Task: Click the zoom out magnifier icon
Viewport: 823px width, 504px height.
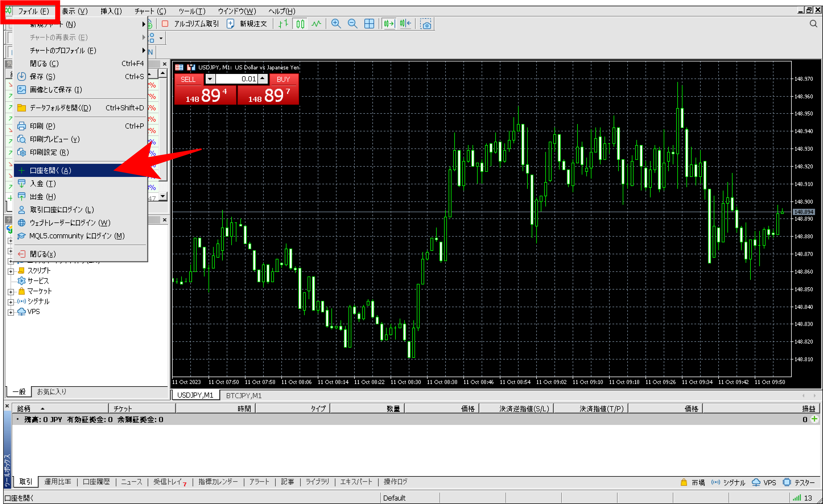Action: coord(352,24)
